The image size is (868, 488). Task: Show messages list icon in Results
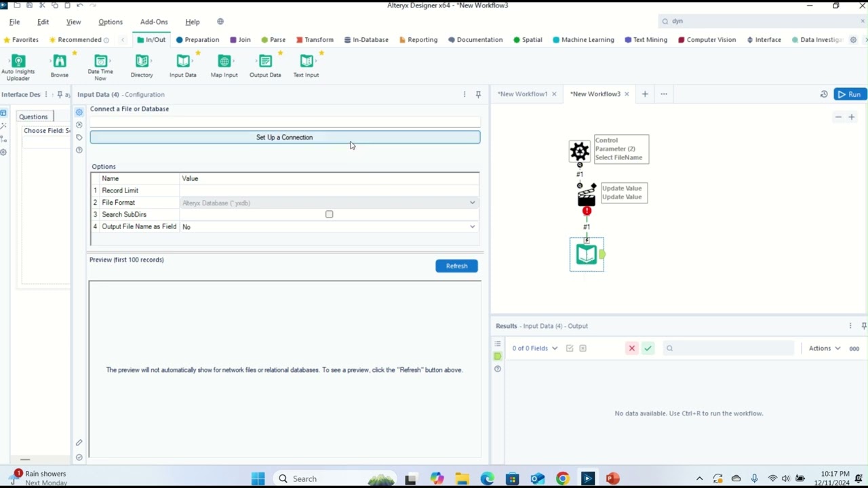[498, 344]
